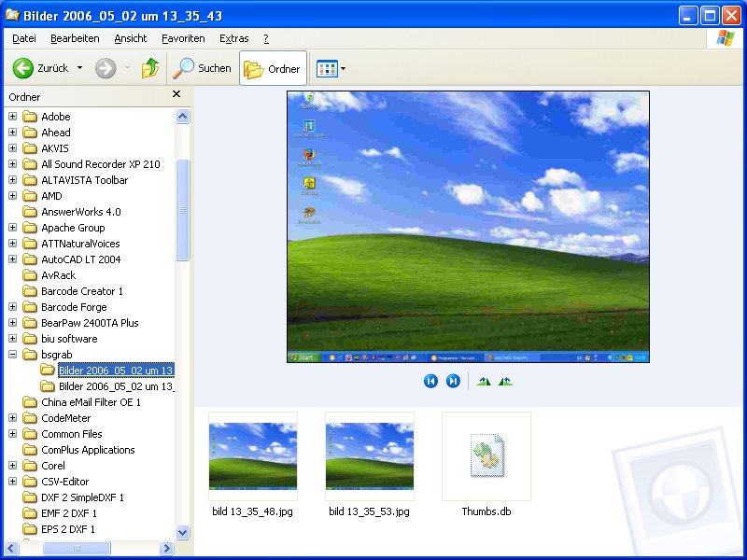Click the folder tree scroll down arrow
747x560 pixels.
point(183,532)
